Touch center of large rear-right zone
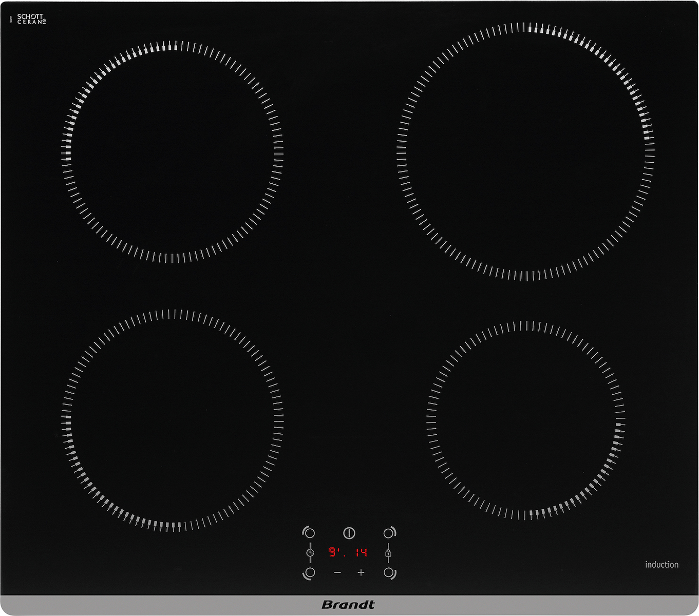 525,151
